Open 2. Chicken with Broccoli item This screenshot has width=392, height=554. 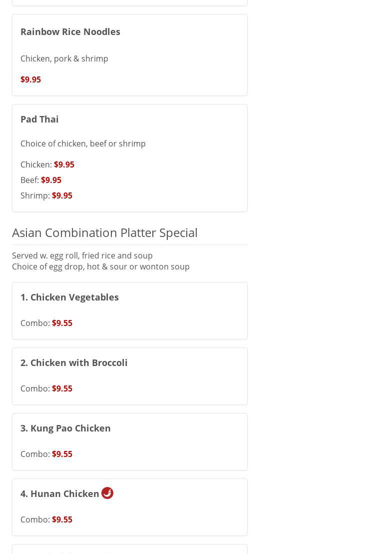click(x=74, y=362)
